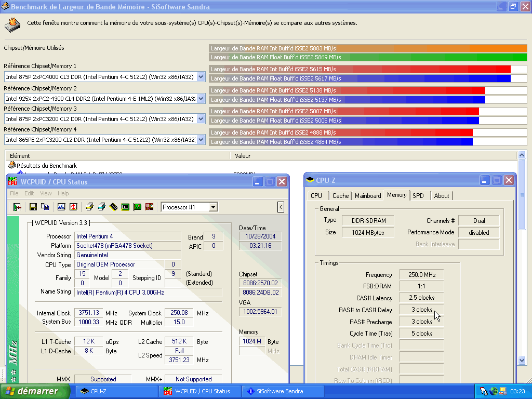
Task: Open the View menu in WCPUID
Action: point(46,193)
